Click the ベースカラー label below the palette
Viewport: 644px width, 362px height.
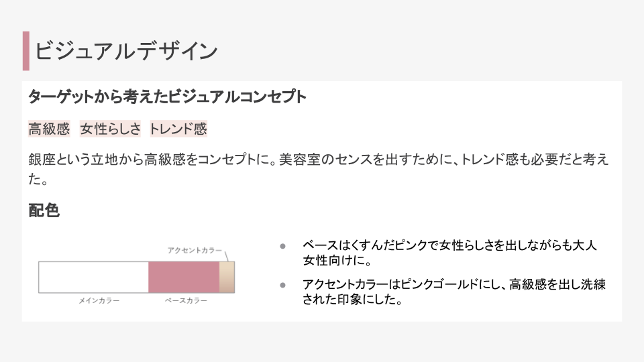pos(186,301)
